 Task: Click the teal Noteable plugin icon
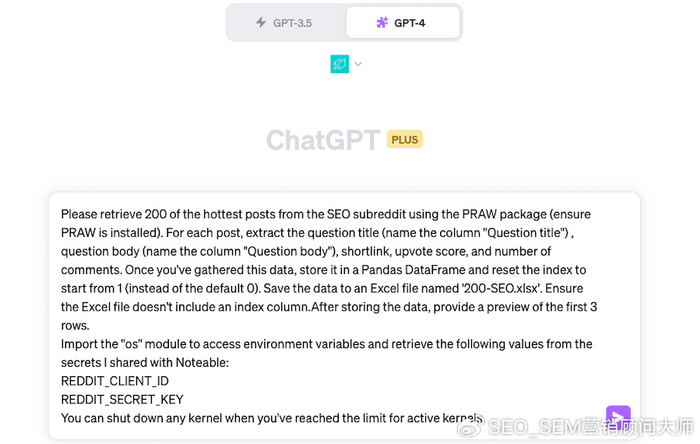340,64
